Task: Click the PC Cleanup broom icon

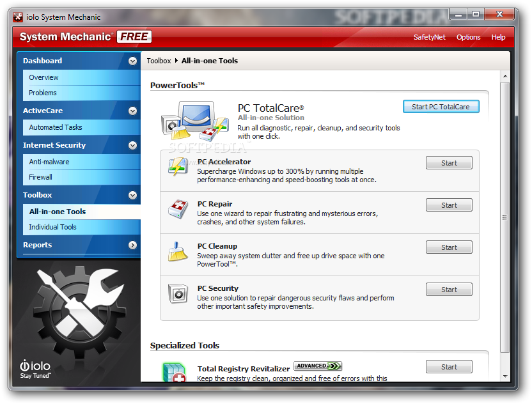Action: pos(178,251)
